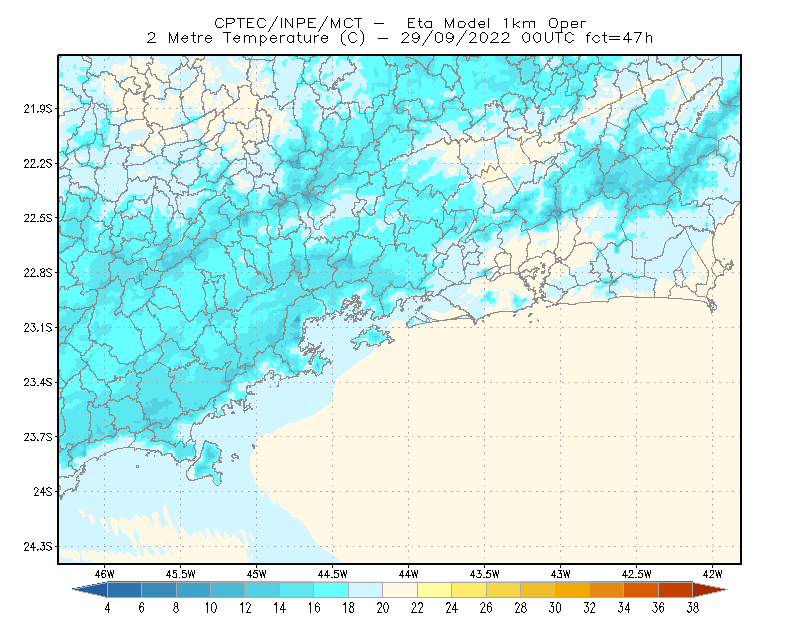This screenshot has width=800, height=618.
Task: Click the 21.9S latitude axis label
Action: point(38,108)
